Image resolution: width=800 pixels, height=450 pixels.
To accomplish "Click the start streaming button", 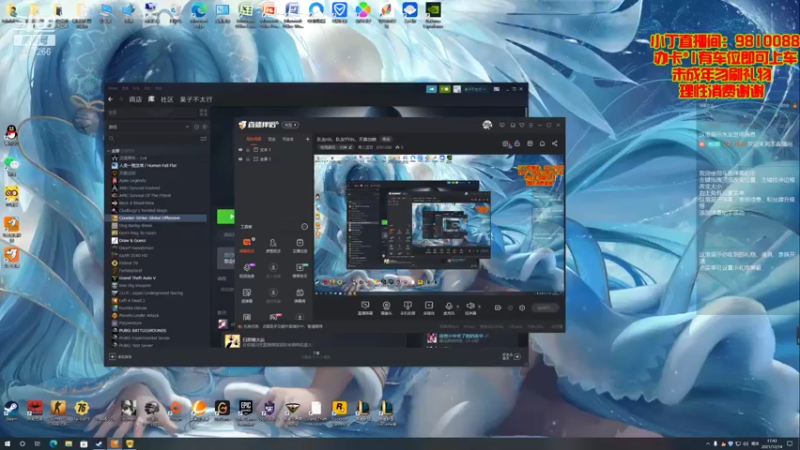I will click(545, 308).
